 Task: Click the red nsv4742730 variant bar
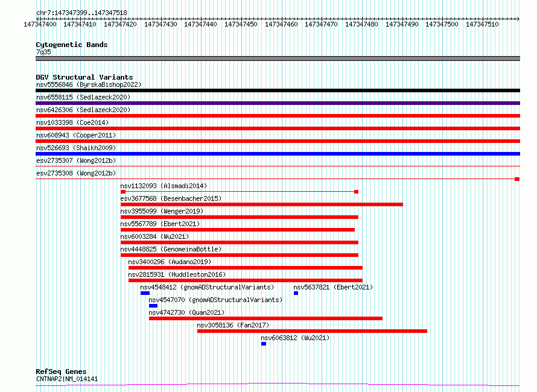(x=265, y=318)
